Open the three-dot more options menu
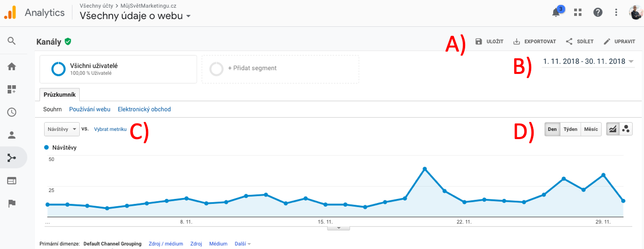 point(616,13)
